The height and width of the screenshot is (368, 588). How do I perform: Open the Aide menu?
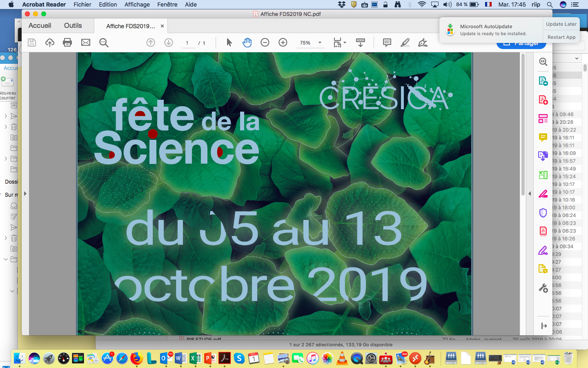(x=191, y=4)
